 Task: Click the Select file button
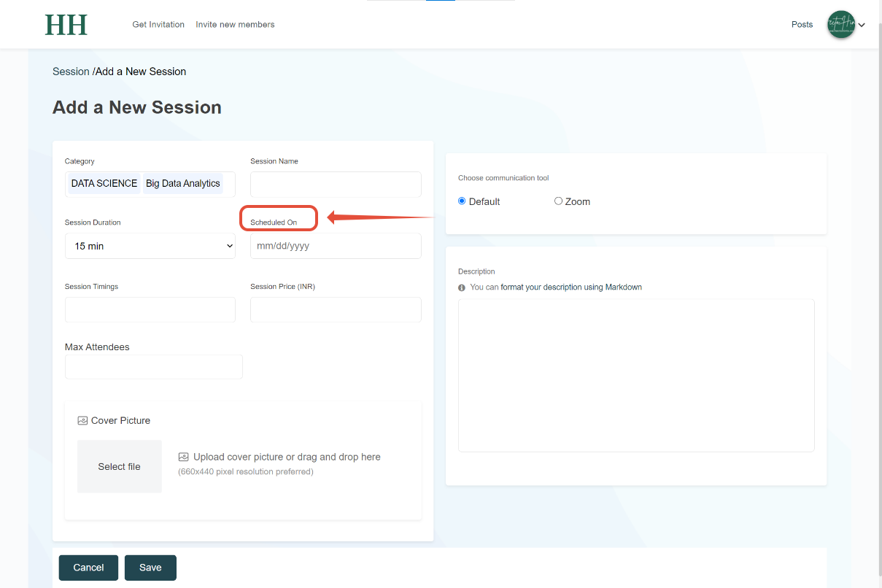[x=120, y=467]
